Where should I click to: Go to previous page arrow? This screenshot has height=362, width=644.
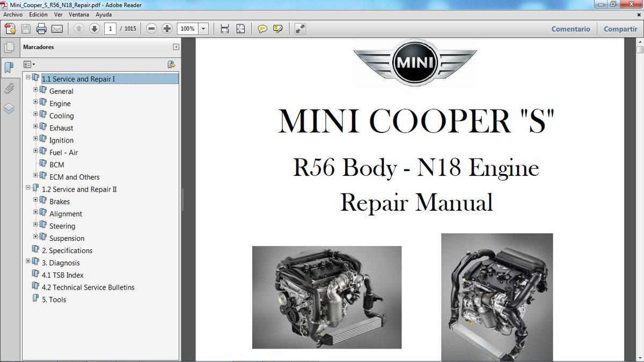pos(79,29)
